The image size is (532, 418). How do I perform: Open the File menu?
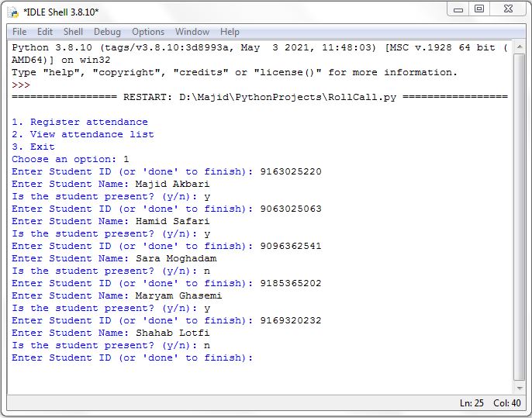19,32
